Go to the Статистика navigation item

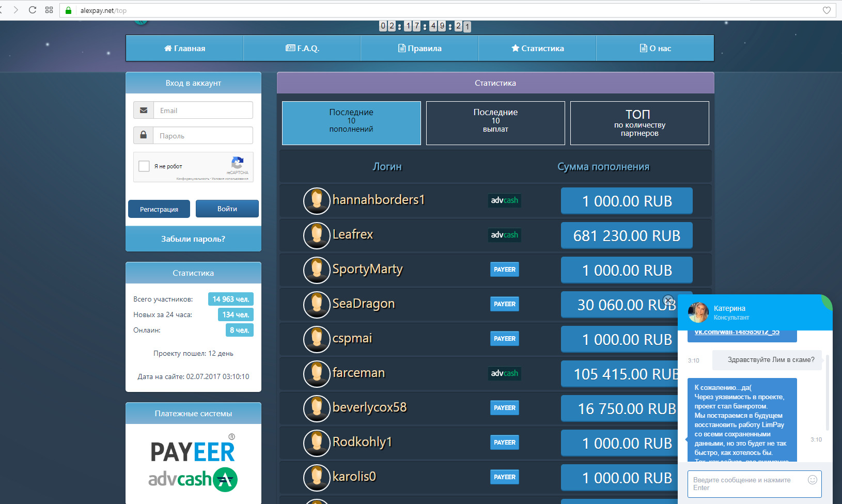(537, 49)
